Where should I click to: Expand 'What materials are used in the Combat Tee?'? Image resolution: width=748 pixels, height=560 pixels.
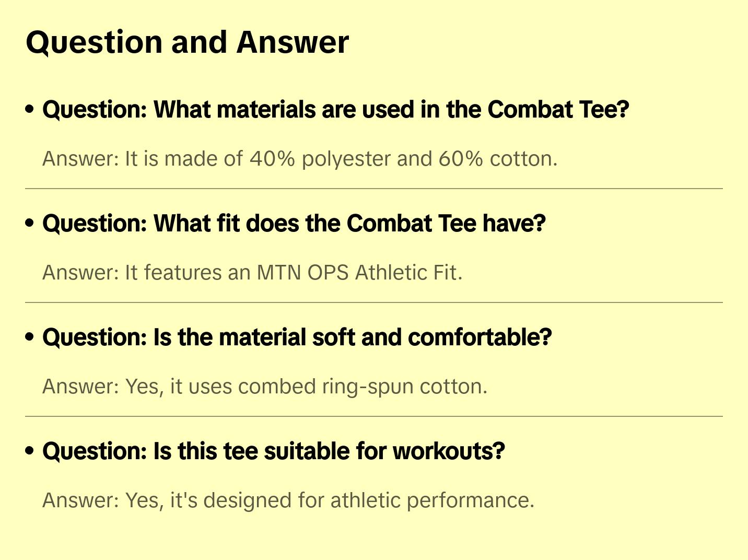point(335,110)
